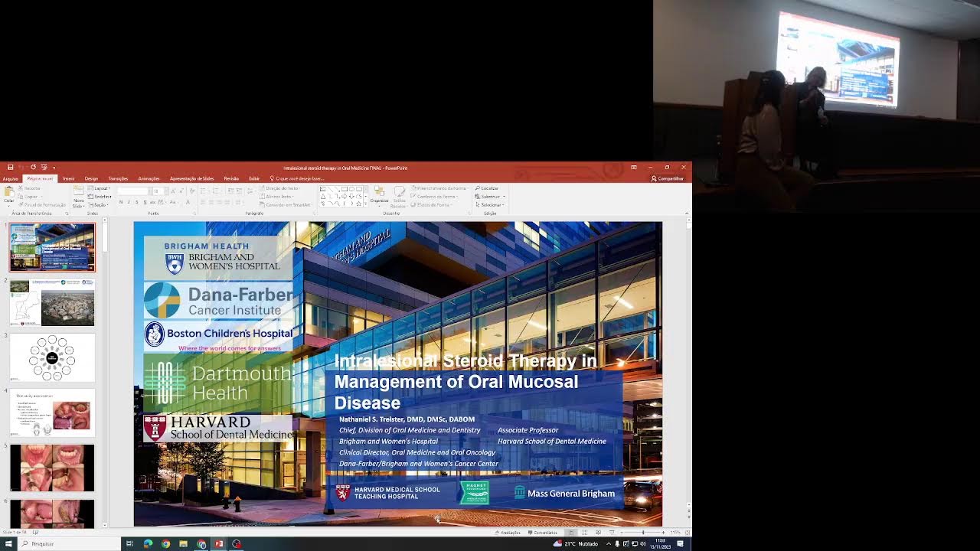Open the Layout dropdown

[x=98, y=188]
